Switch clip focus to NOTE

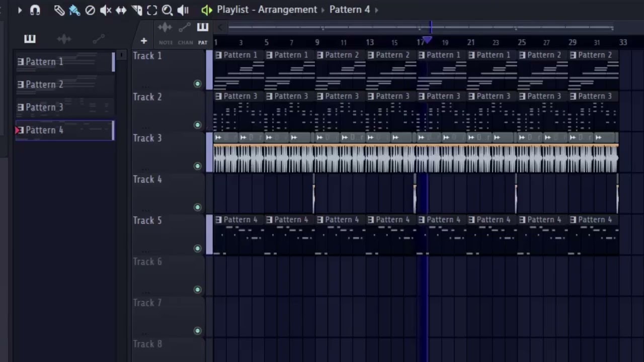click(166, 33)
